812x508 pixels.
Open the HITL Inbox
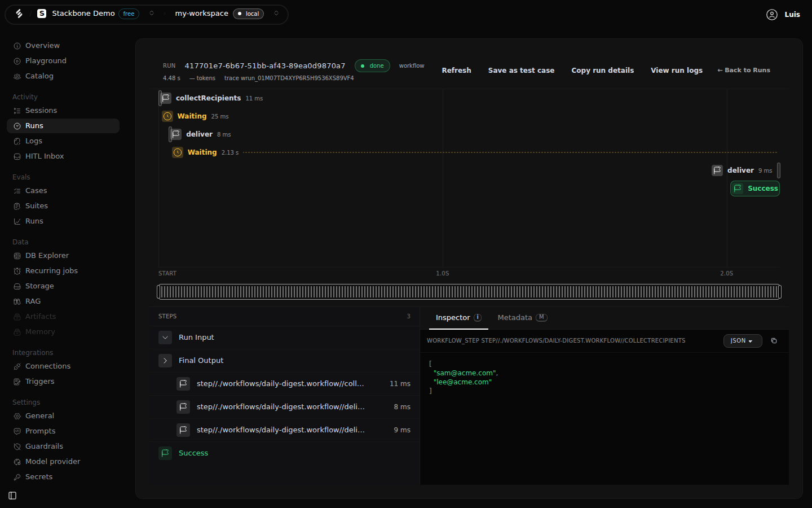(x=63, y=156)
